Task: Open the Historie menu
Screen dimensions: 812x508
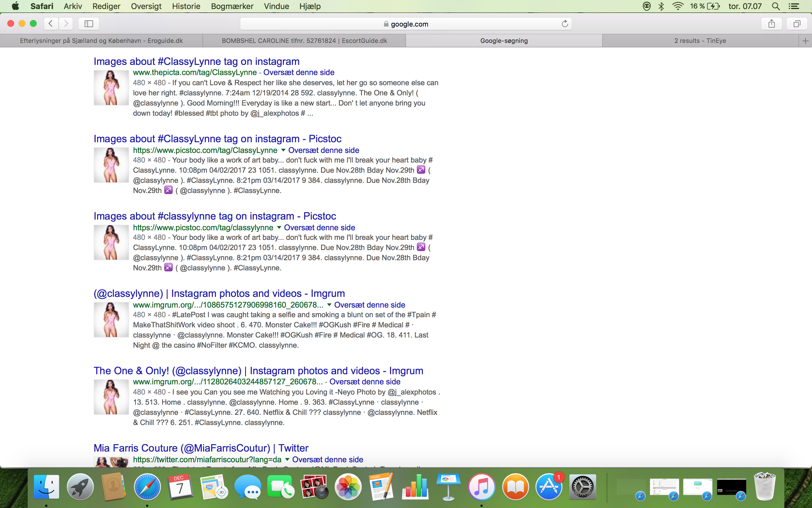Action: 186,6
